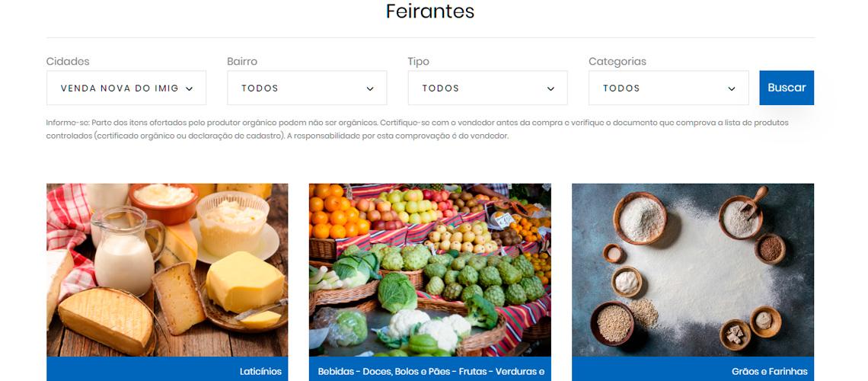Expand the Categorias filter dropdown
868x381 pixels.
click(x=669, y=88)
